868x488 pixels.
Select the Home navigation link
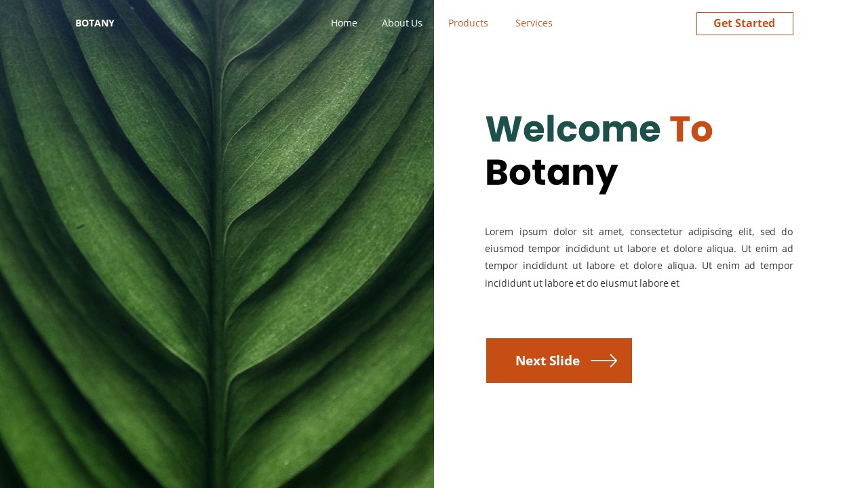click(344, 23)
